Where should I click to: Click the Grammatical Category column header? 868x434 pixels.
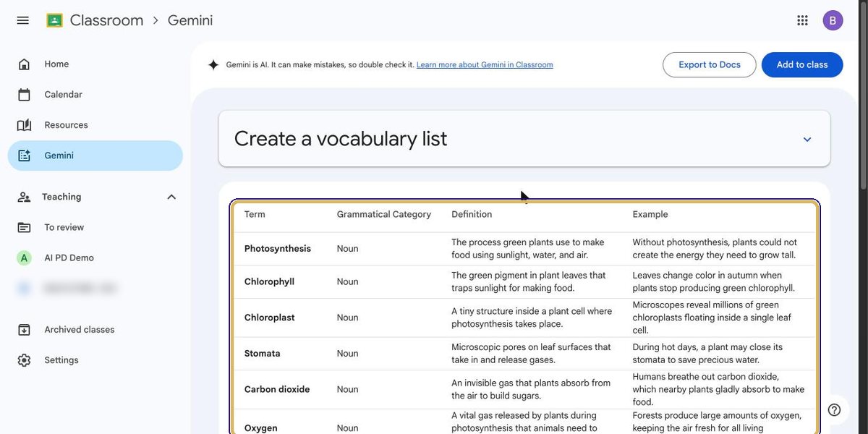pos(384,214)
